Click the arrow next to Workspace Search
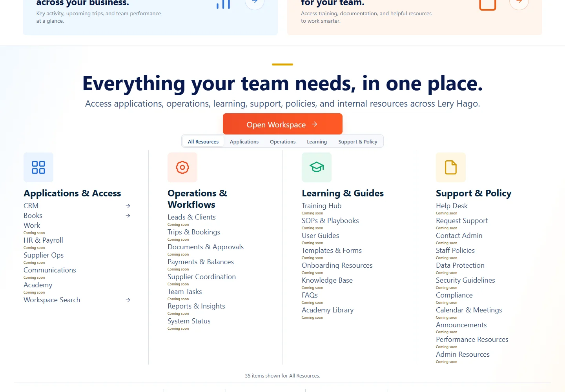This screenshot has height=392, width=565. (128, 300)
